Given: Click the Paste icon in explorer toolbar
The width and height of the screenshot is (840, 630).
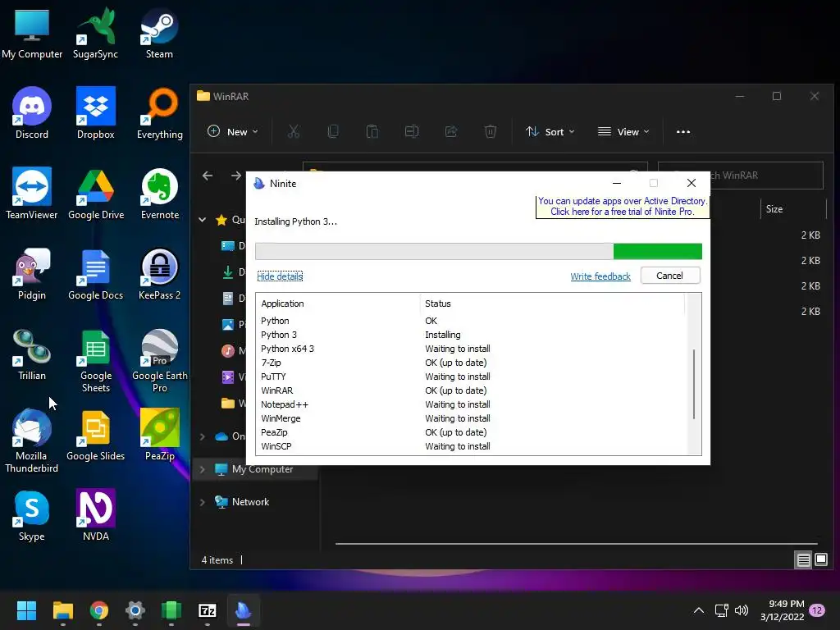Looking at the screenshot, I should click(372, 131).
